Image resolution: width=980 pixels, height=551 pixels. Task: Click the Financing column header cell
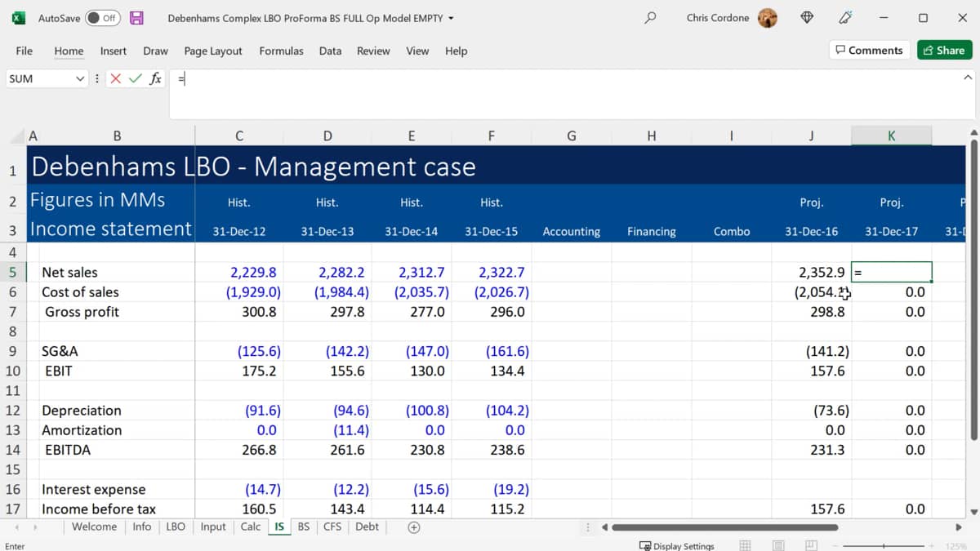[651, 231]
